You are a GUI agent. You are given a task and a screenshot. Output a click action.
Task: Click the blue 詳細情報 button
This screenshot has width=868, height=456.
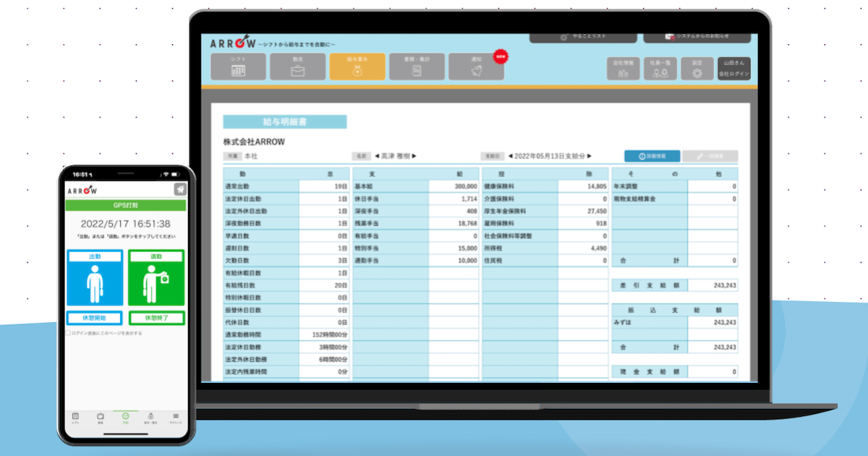click(x=652, y=156)
